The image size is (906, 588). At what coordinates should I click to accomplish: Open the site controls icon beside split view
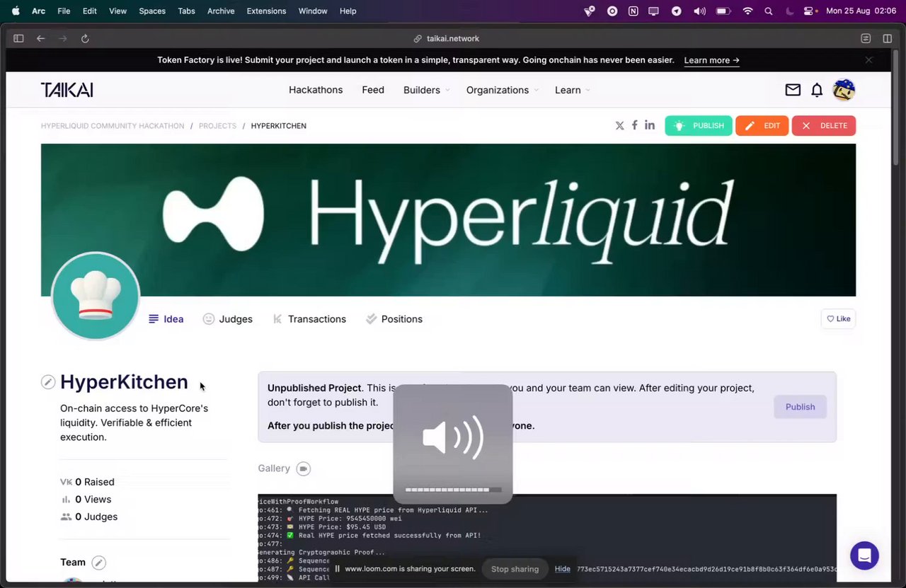[x=866, y=38]
